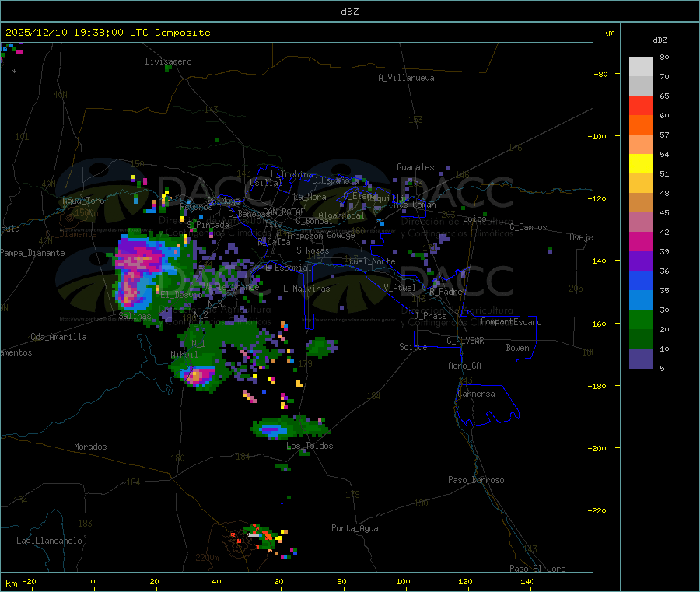Click the 65 value in the dBZ legend

pyautogui.click(x=664, y=96)
